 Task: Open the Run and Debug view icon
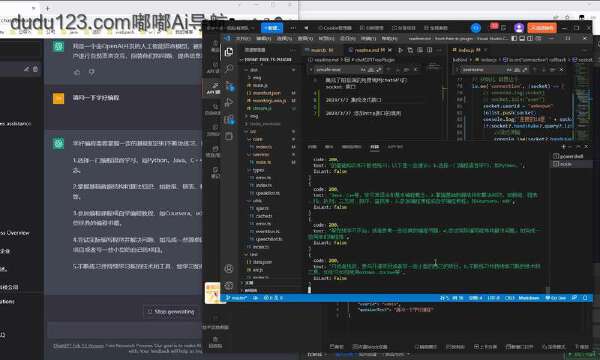click(x=229, y=103)
